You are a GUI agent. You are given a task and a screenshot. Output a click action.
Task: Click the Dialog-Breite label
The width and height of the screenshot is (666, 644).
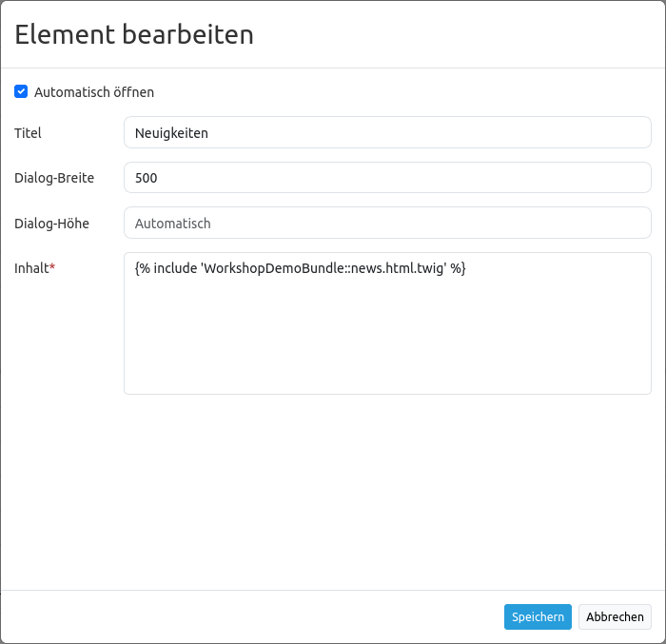tap(54, 178)
